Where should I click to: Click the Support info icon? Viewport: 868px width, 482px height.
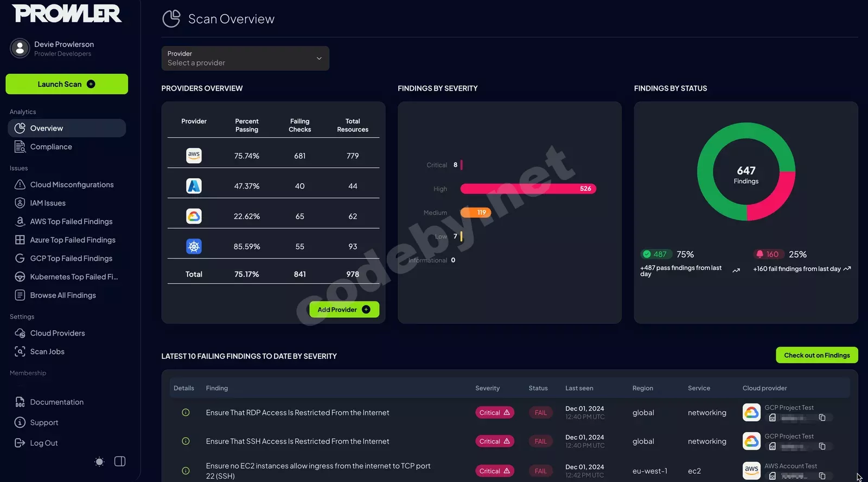click(x=20, y=422)
